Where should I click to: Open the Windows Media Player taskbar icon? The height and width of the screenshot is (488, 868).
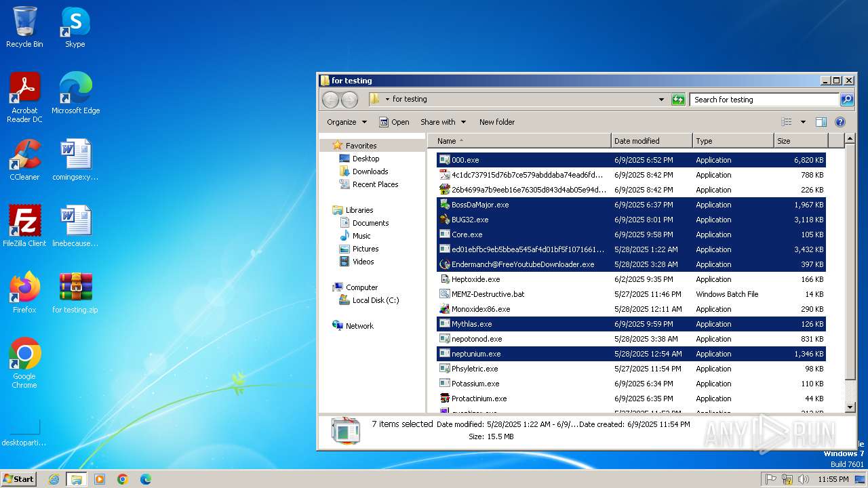tap(99, 479)
